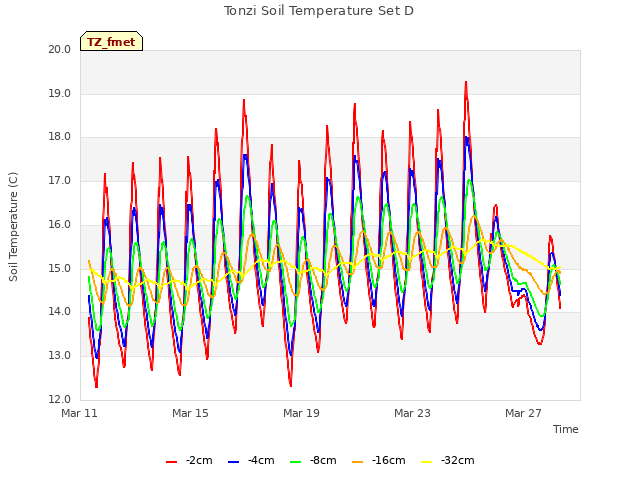The width and height of the screenshot is (640, 480).
Task: Click the Mar 27 x-axis tick label
Action: click(x=523, y=413)
